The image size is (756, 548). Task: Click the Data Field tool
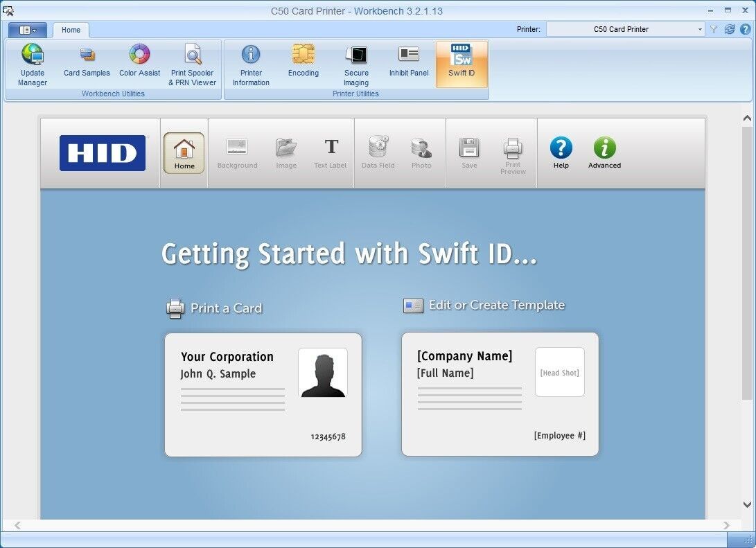378,153
